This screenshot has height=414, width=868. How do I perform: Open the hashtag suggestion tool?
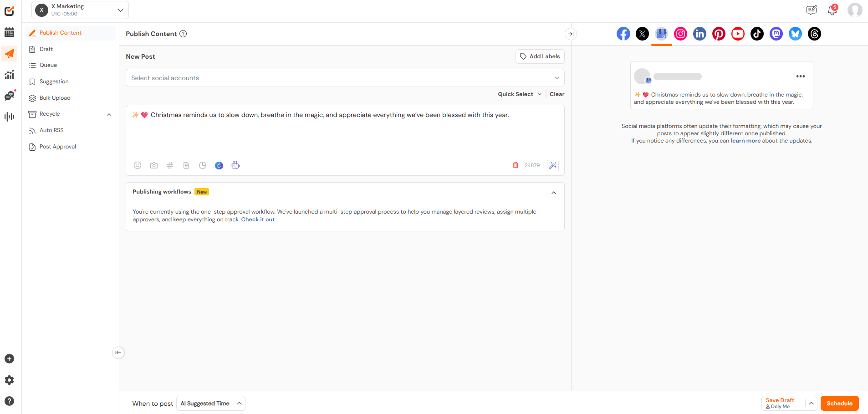click(170, 165)
